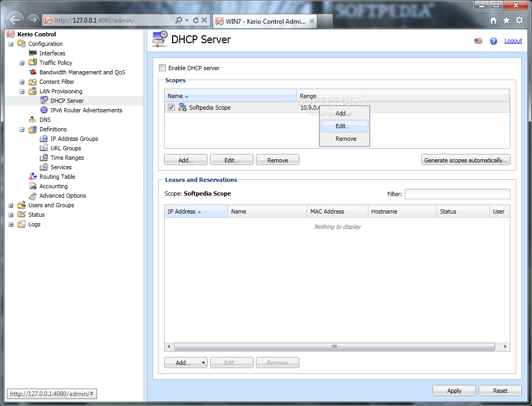Uncheck the Softpedia Scope checkbox

click(x=172, y=108)
